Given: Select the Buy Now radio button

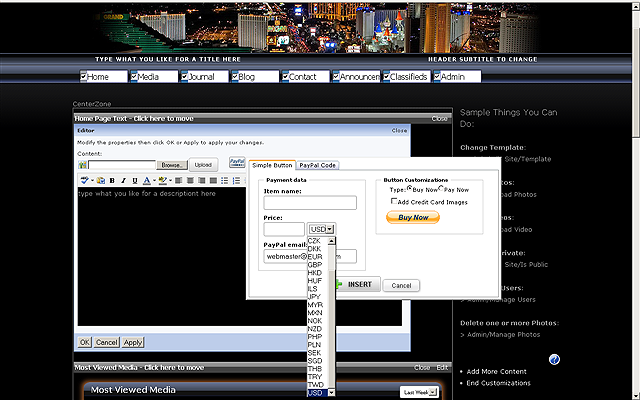Looking at the screenshot, I should [408, 189].
